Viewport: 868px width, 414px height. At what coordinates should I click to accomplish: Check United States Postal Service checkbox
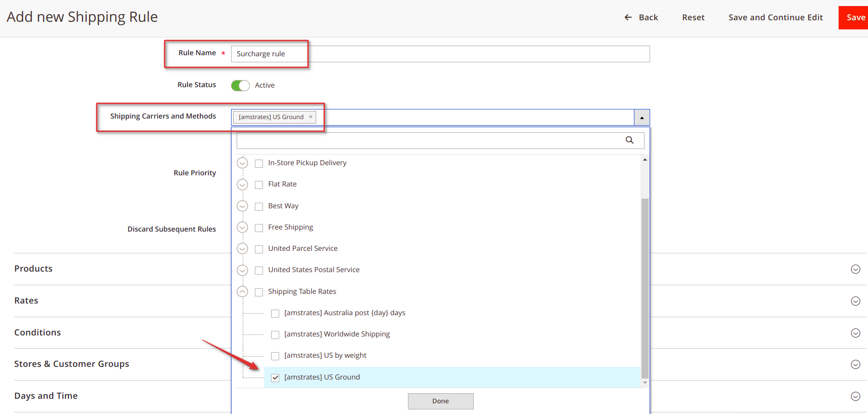point(259,271)
